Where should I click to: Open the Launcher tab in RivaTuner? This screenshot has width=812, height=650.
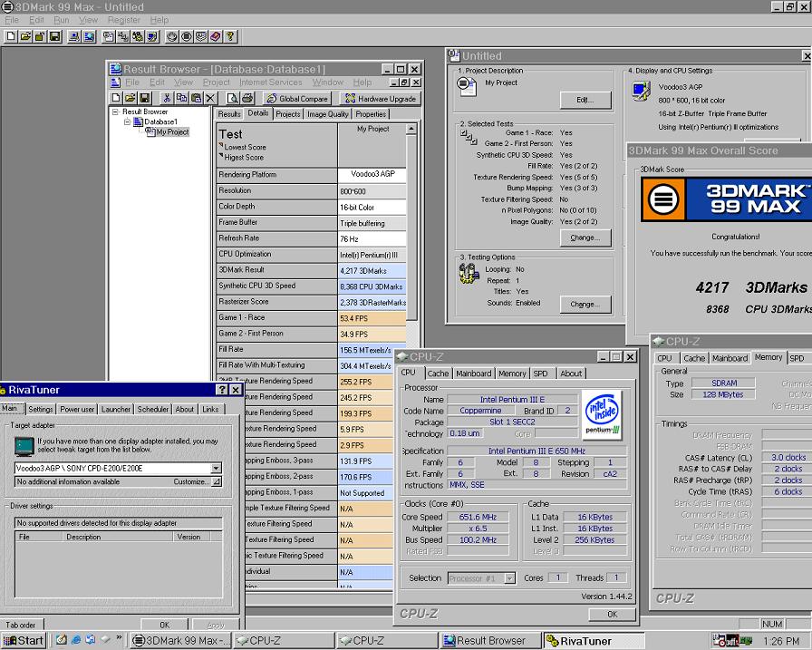click(x=115, y=409)
